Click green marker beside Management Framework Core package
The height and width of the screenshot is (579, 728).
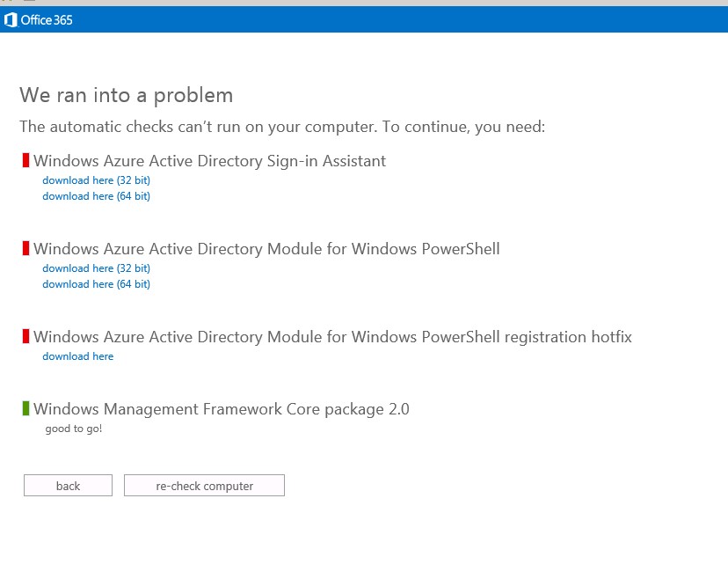pos(26,409)
